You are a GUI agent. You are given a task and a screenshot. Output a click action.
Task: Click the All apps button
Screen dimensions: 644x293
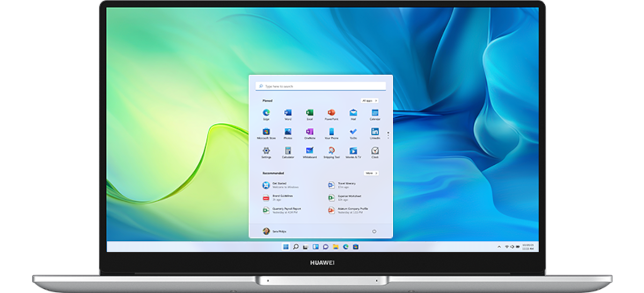370,100
